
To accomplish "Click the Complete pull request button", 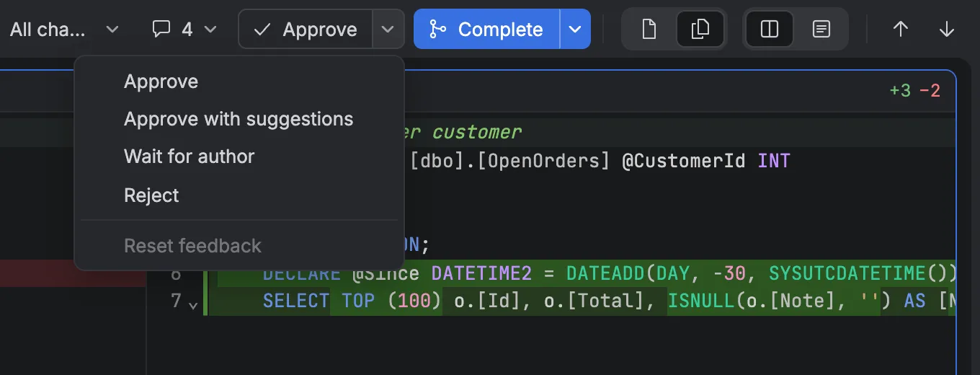I will click(x=486, y=30).
